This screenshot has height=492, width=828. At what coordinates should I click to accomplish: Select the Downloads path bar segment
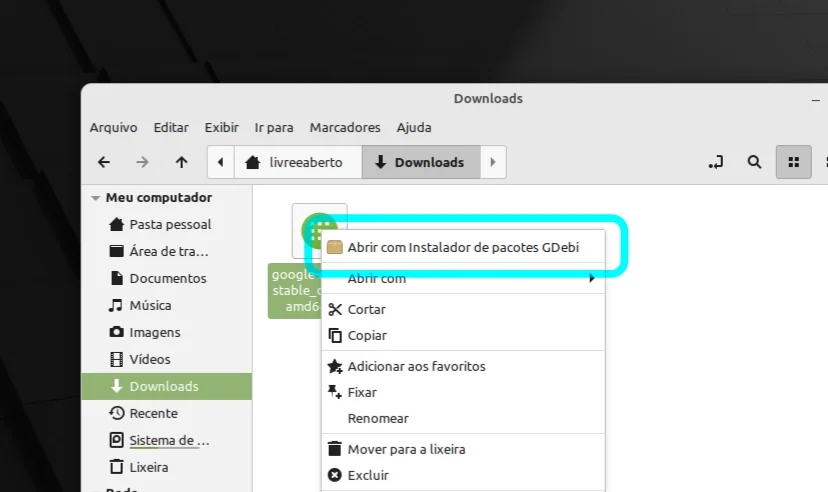[x=421, y=162]
